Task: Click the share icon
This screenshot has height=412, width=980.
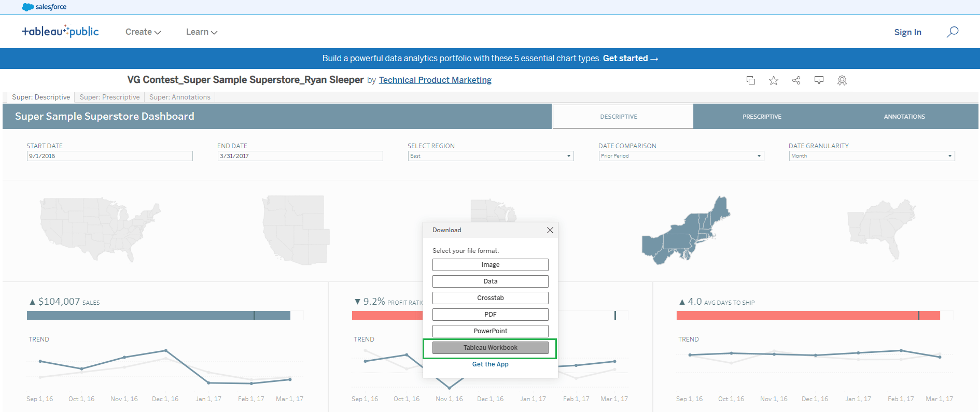Action: 796,80
